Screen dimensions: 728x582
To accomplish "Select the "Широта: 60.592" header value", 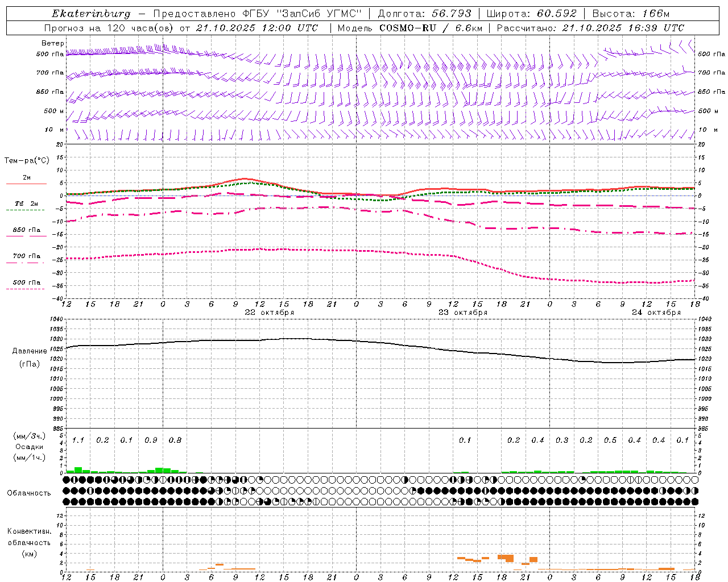I will (532, 14).
